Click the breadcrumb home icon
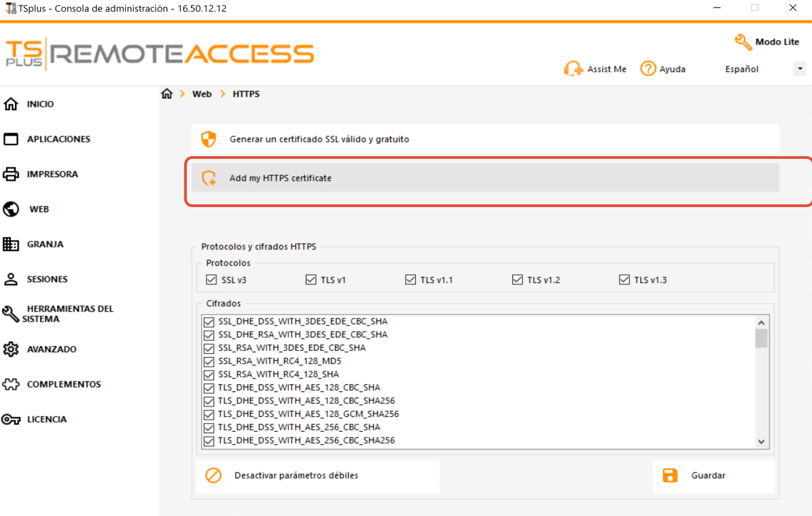 [166, 94]
